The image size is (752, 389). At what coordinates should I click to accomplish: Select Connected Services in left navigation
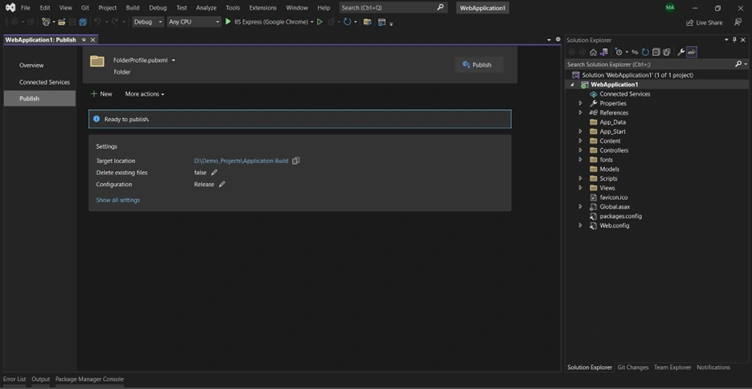pos(44,82)
